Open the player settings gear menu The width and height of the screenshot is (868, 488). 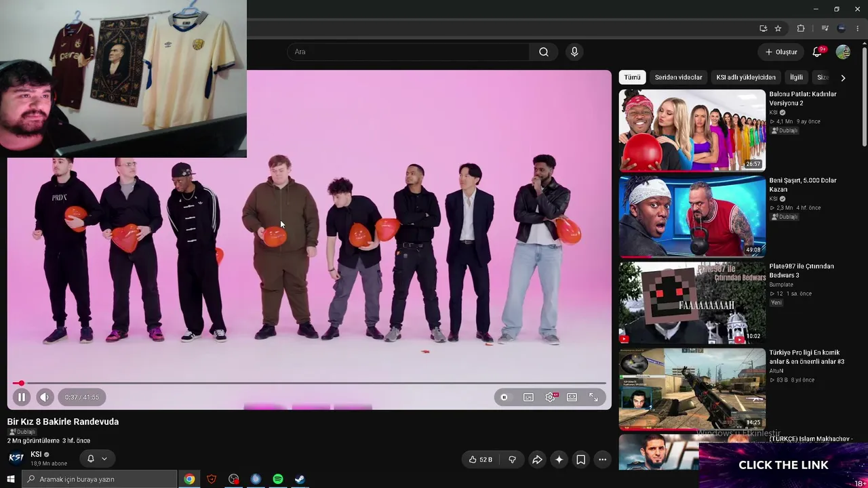pyautogui.click(x=550, y=397)
